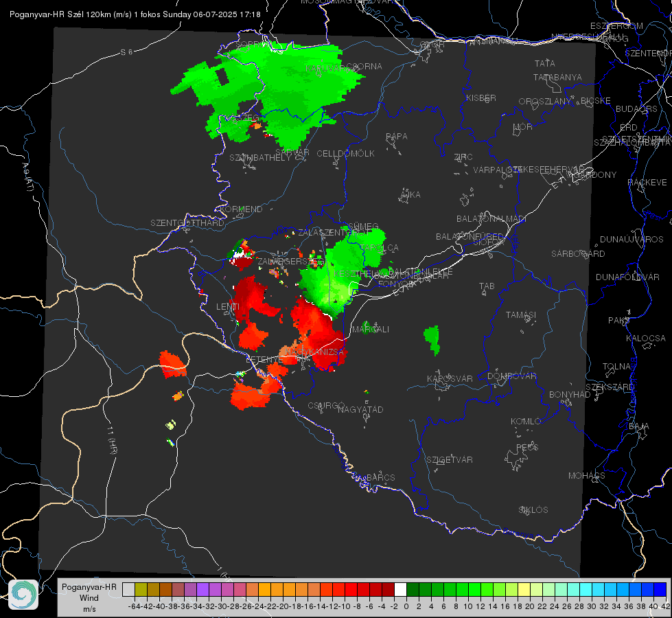Viewport: 672px width, 618px height.
Task: Click the isolated red echo west of Letenye
Action: point(173,365)
